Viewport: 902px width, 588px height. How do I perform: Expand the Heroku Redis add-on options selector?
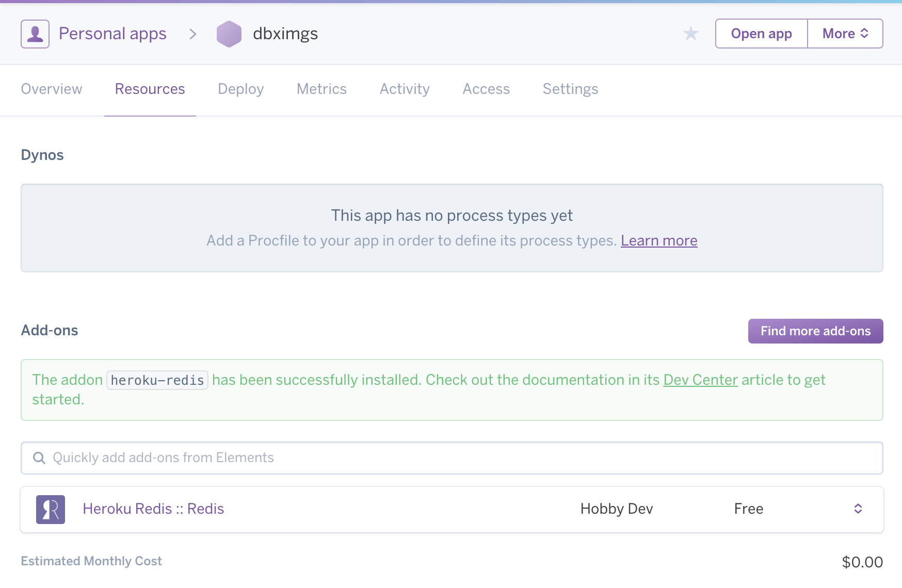[858, 509]
